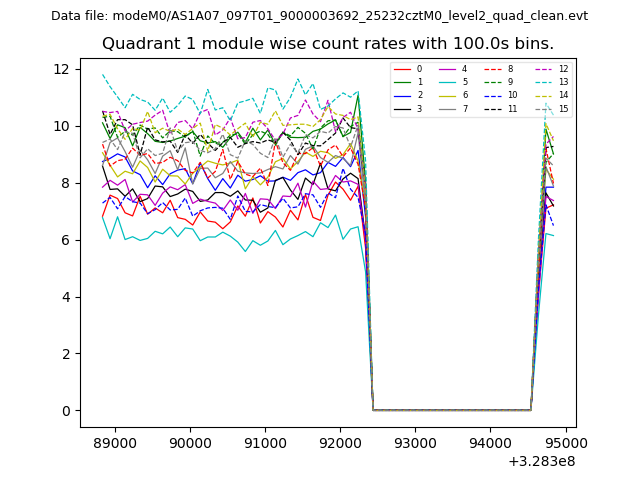Viewport: 640px width, 480px height.
Task: Pick the yellow solid legend line for module 6
Action: tap(449, 95)
